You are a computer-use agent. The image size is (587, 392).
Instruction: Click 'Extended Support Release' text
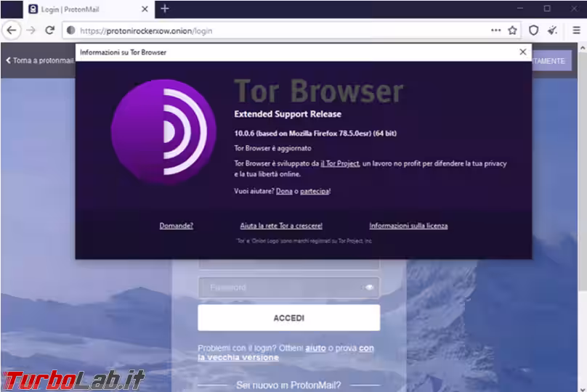pyautogui.click(x=288, y=114)
